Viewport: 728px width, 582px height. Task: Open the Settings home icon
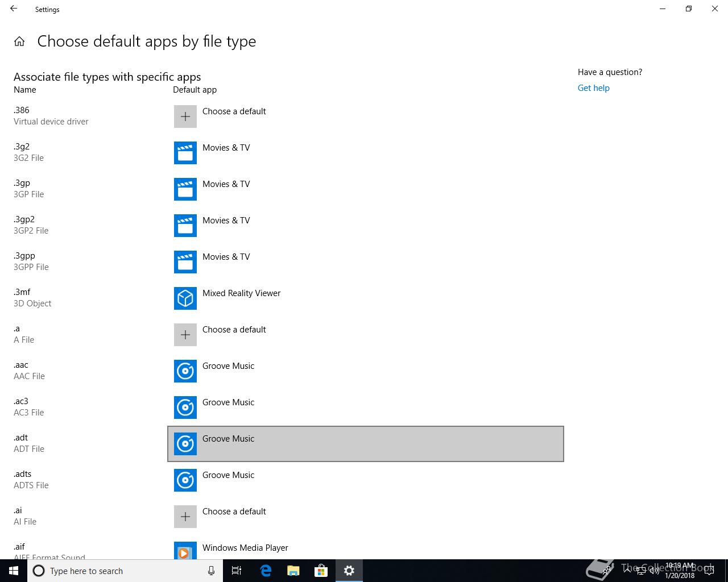coord(19,41)
